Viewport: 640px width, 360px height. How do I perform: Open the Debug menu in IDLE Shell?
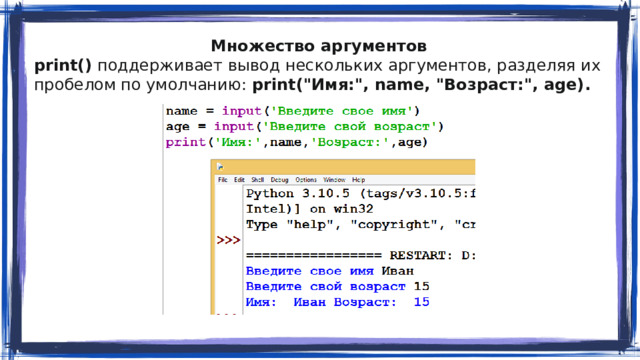(x=280, y=180)
